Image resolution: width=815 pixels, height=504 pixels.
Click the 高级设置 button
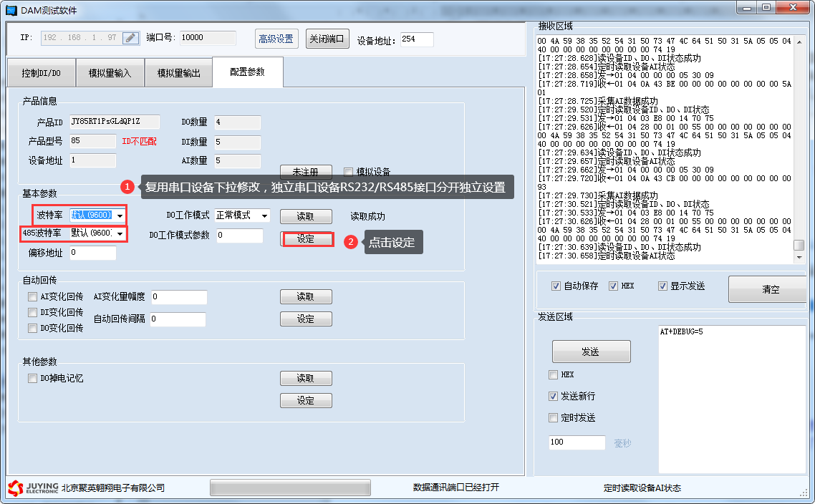[276, 39]
